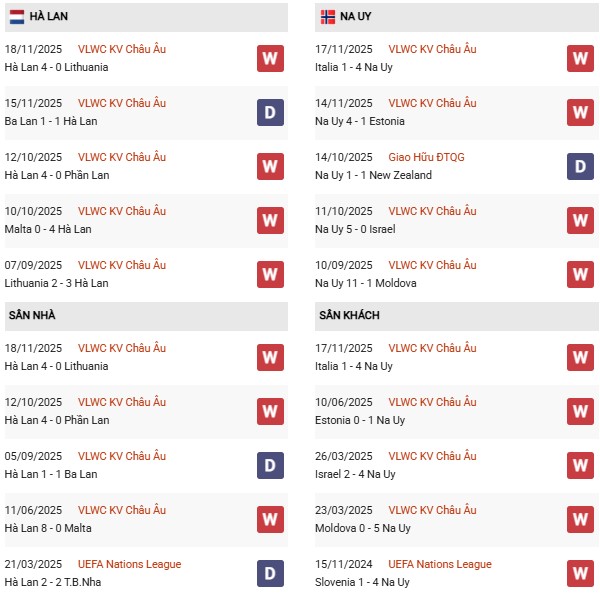
Task: Click the Netherlands flag icon
Action: pyautogui.click(x=17, y=17)
